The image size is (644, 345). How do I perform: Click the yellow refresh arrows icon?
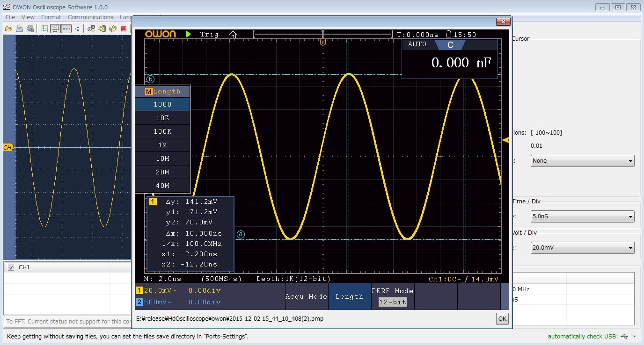click(x=113, y=29)
